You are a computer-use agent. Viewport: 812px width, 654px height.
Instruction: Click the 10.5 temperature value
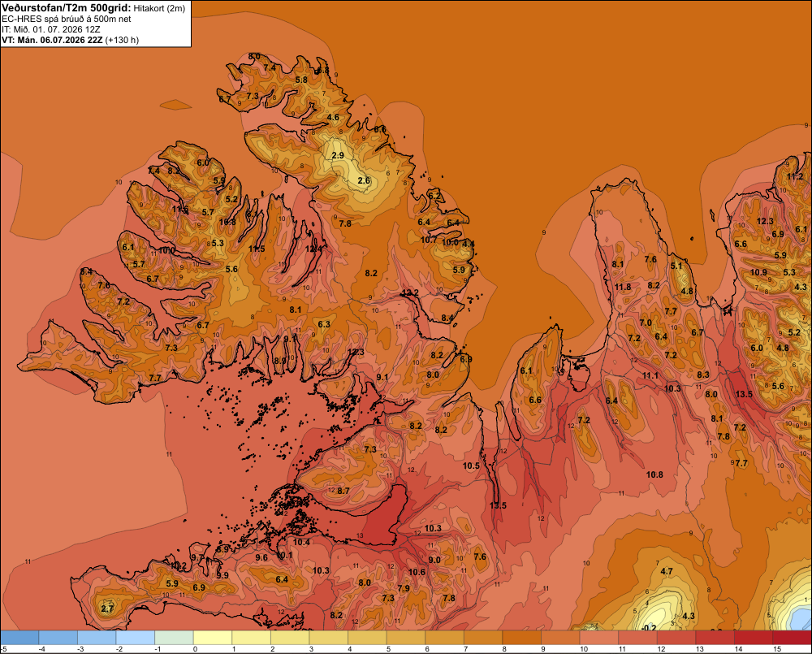[x=471, y=466]
